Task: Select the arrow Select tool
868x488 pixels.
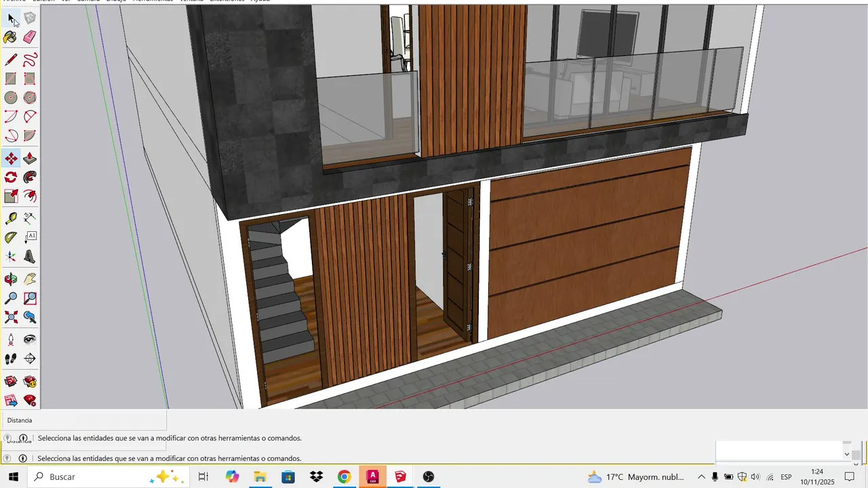Action: 12,19
